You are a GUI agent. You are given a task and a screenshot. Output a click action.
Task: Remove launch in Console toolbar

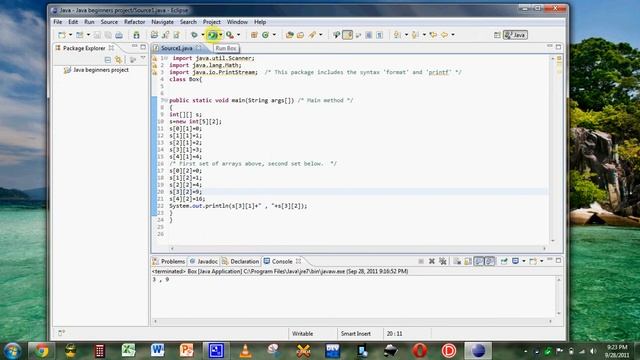point(431,261)
